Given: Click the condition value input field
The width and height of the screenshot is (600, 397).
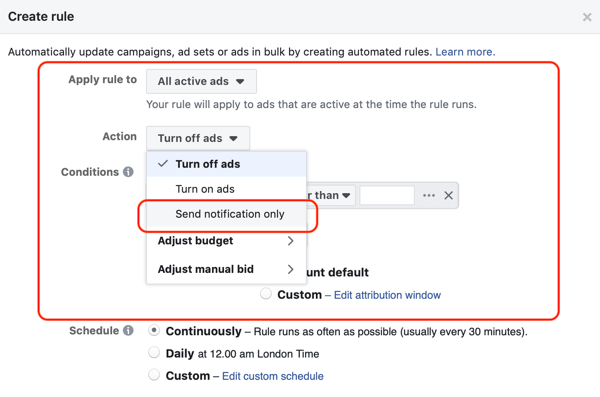Looking at the screenshot, I should click(x=387, y=196).
